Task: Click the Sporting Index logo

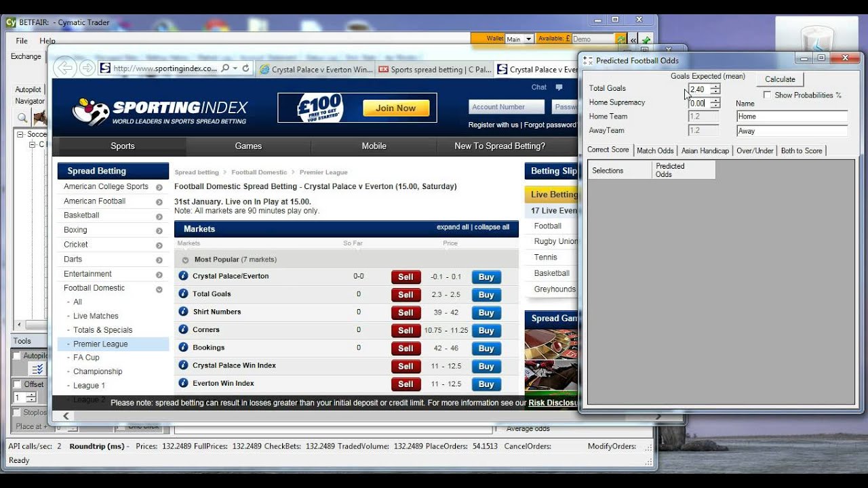Action: pyautogui.click(x=160, y=111)
